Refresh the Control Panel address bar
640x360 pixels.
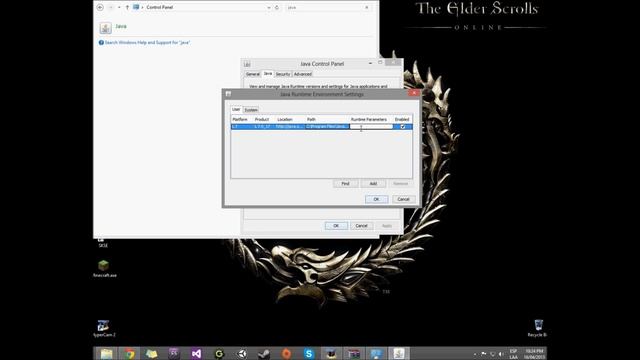[x=277, y=7]
